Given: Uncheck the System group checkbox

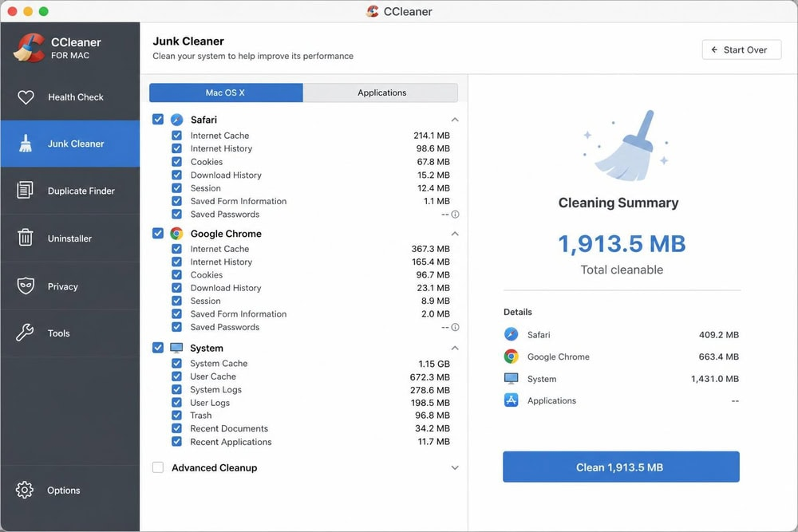Looking at the screenshot, I should [x=158, y=348].
